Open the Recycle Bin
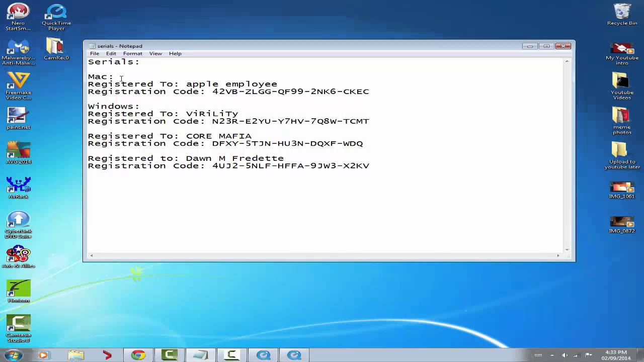Viewport: 644px width, 362px height. point(622,15)
